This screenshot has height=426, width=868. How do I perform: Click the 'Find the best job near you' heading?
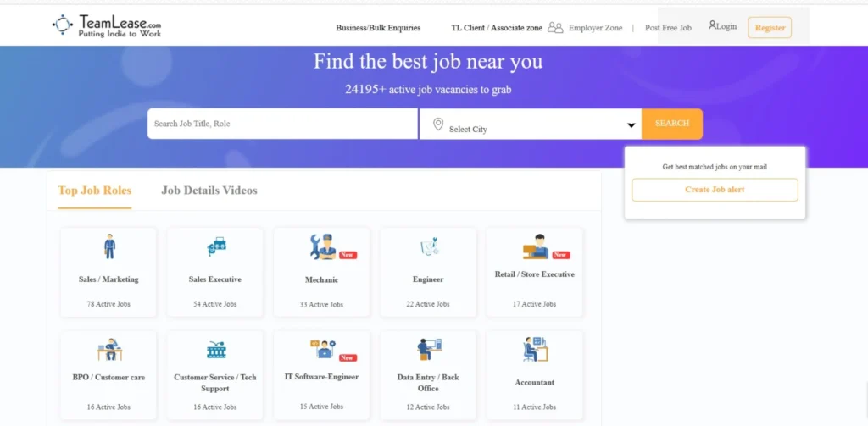(x=428, y=62)
